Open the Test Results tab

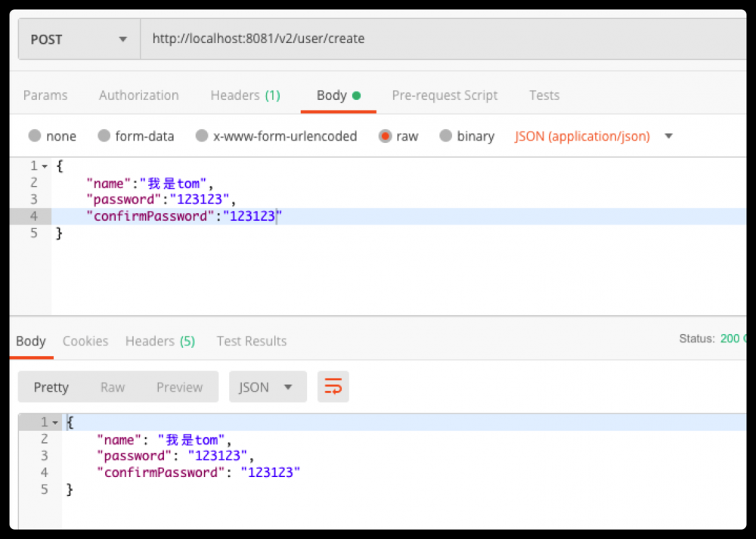[x=252, y=342]
